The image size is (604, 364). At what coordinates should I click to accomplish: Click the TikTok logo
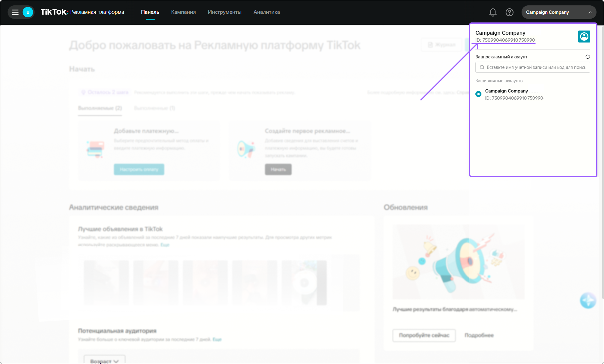point(54,12)
